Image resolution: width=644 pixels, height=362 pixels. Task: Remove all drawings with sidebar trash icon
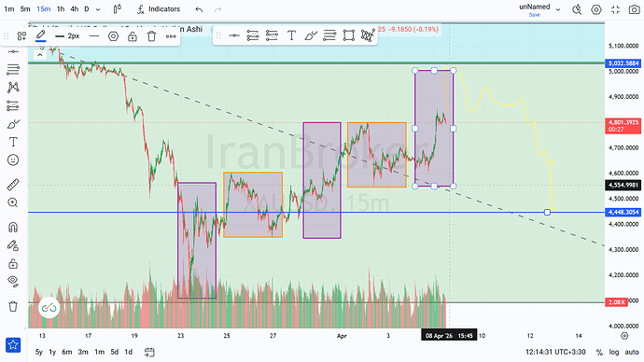[13, 306]
